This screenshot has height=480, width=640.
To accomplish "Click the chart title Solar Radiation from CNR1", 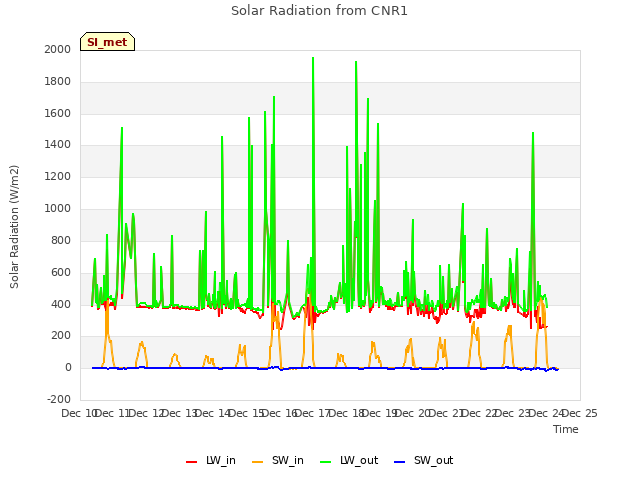I will click(x=319, y=11).
